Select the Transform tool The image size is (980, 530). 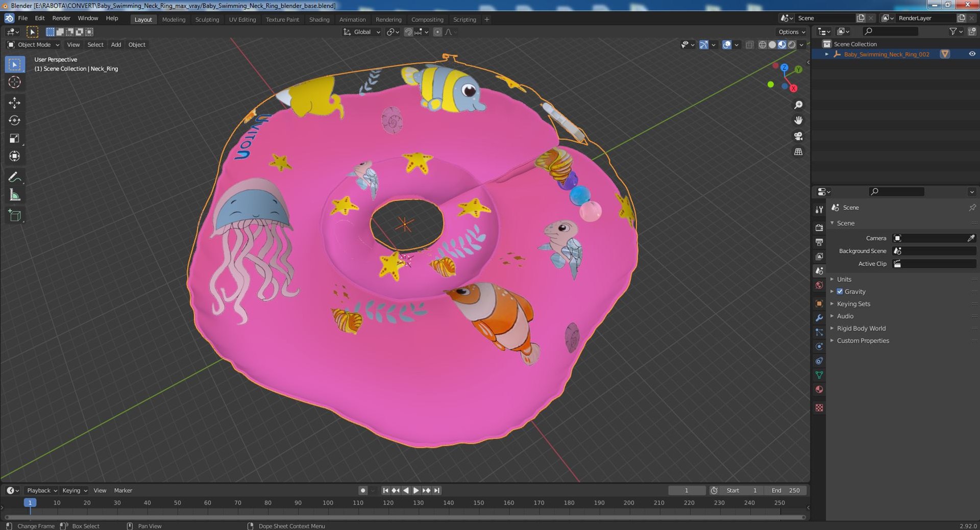pos(15,156)
